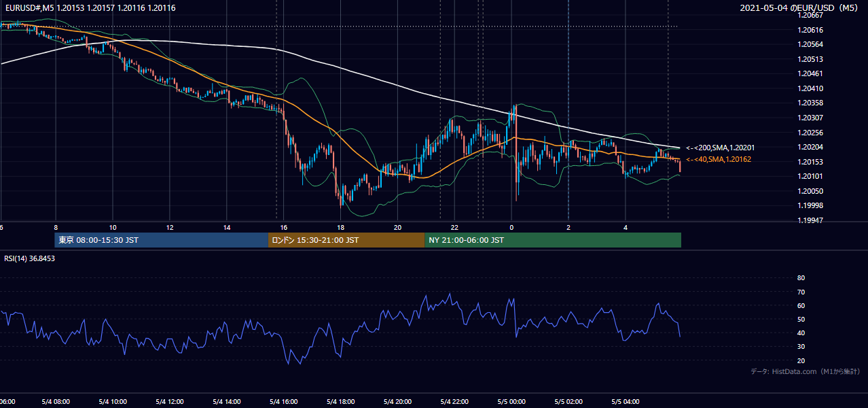Click price axis value 1.20153
This screenshot has height=408, width=868.
pos(812,162)
